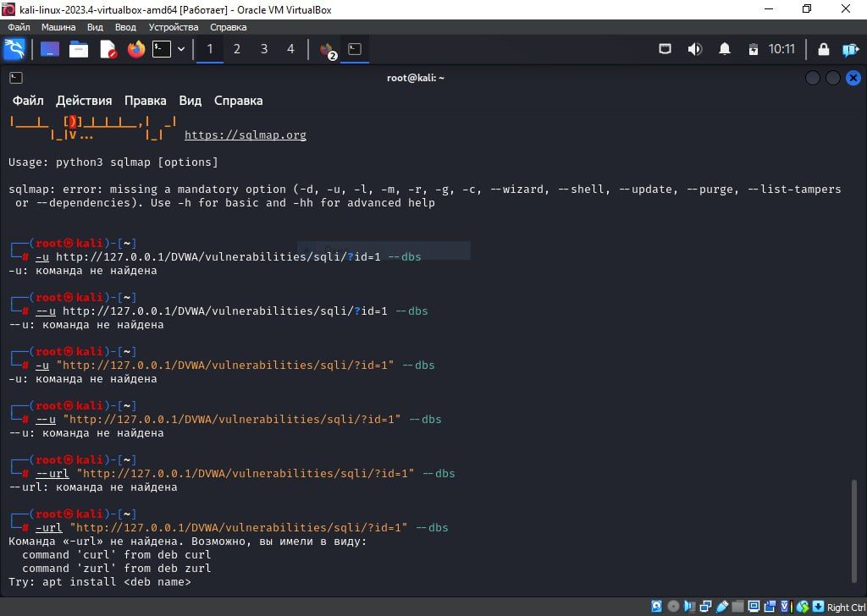This screenshot has width=867, height=616.
Task: Open the volume control icon
Action: click(x=695, y=49)
